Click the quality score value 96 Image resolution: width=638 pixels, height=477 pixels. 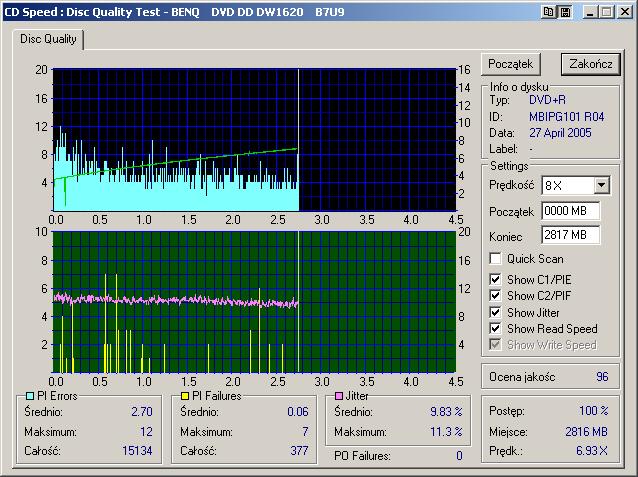click(602, 376)
